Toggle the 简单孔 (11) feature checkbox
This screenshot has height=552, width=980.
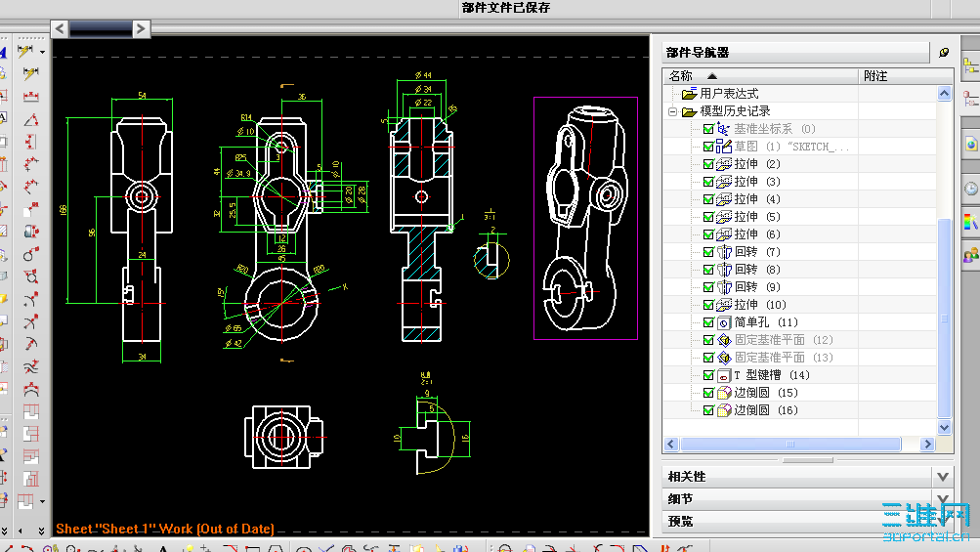coord(708,322)
